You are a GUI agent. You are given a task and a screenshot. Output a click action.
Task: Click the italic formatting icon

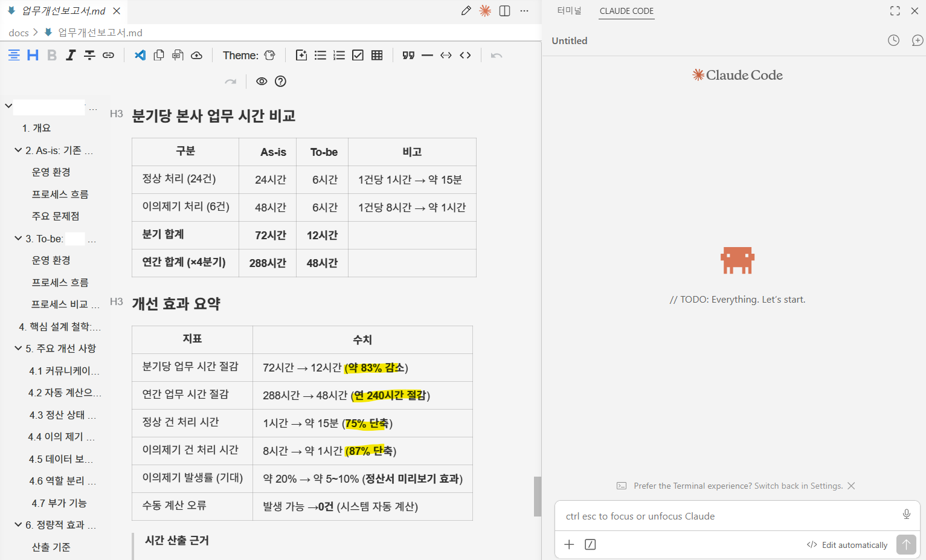tap(71, 56)
